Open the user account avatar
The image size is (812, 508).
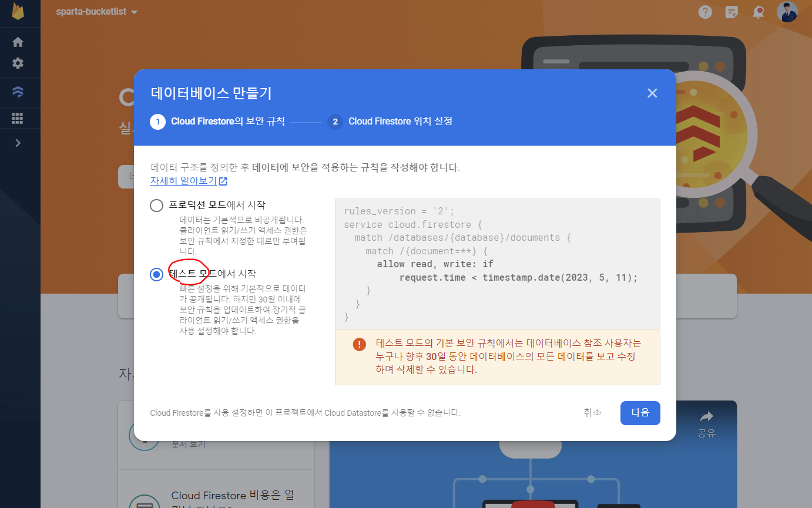787,12
